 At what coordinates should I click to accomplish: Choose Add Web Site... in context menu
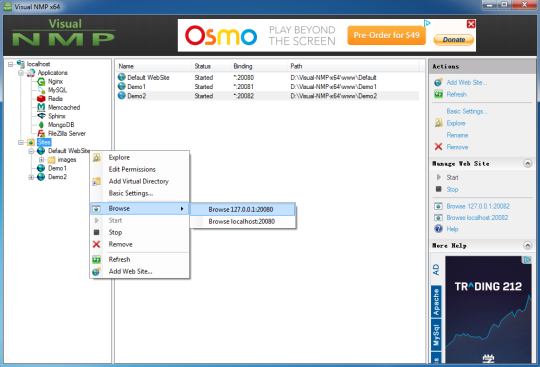139,271
